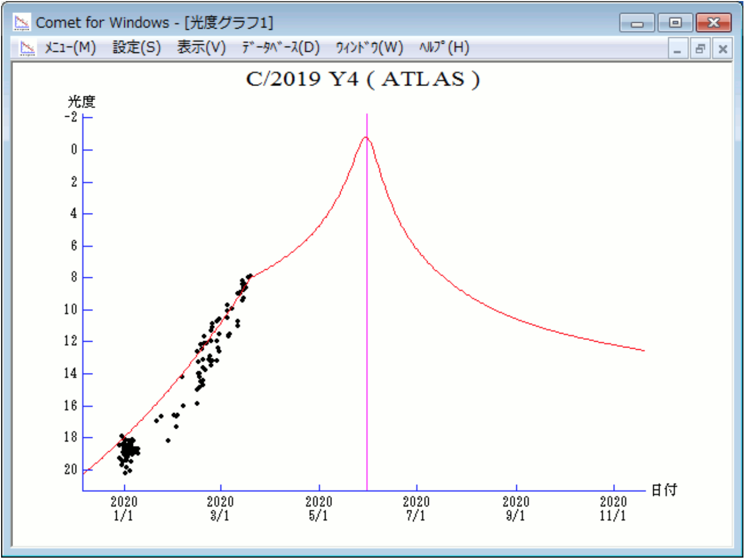Close the inner 光度グラフ1 graph window

(x=723, y=49)
